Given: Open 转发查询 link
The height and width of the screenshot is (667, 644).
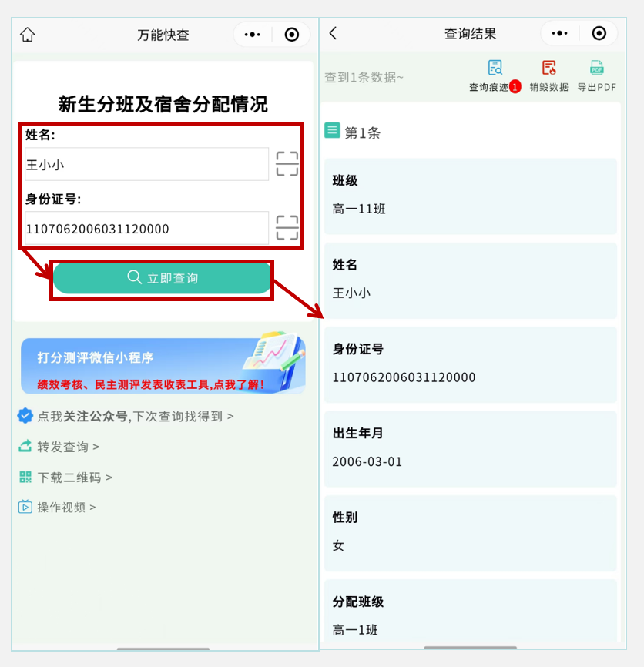Looking at the screenshot, I should pyautogui.click(x=68, y=447).
